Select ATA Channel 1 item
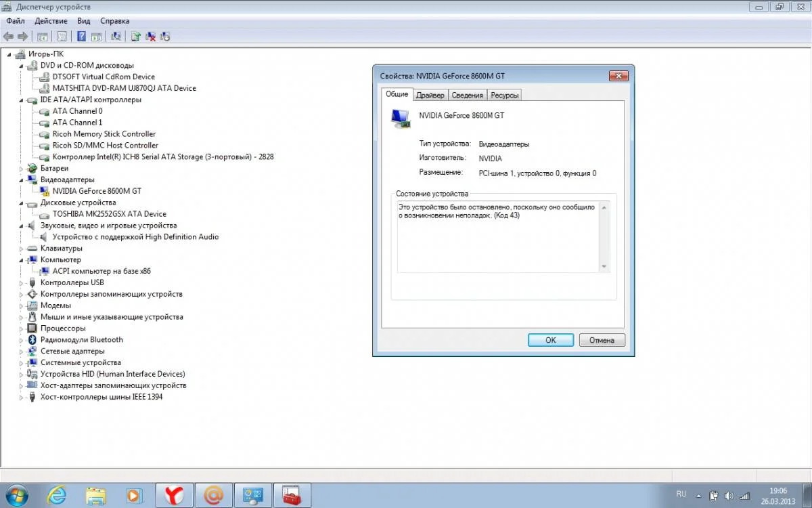 pyautogui.click(x=77, y=123)
